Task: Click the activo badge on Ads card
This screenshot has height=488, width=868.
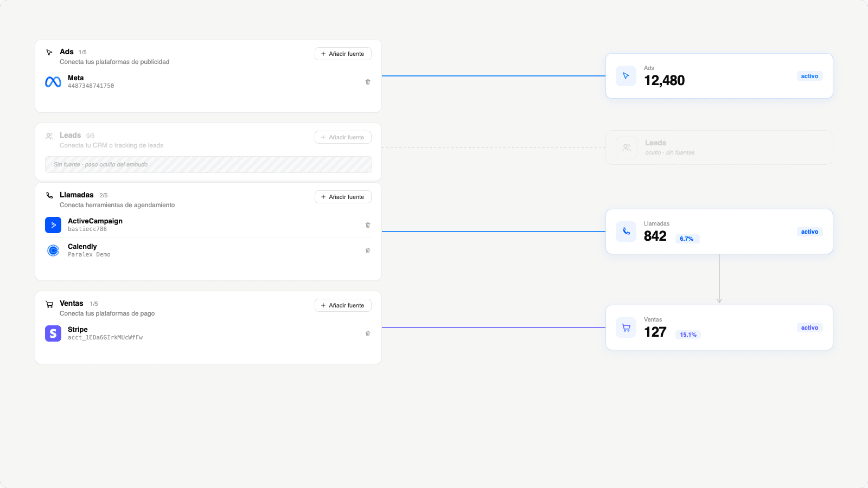Action: pyautogui.click(x=809, y=76)
